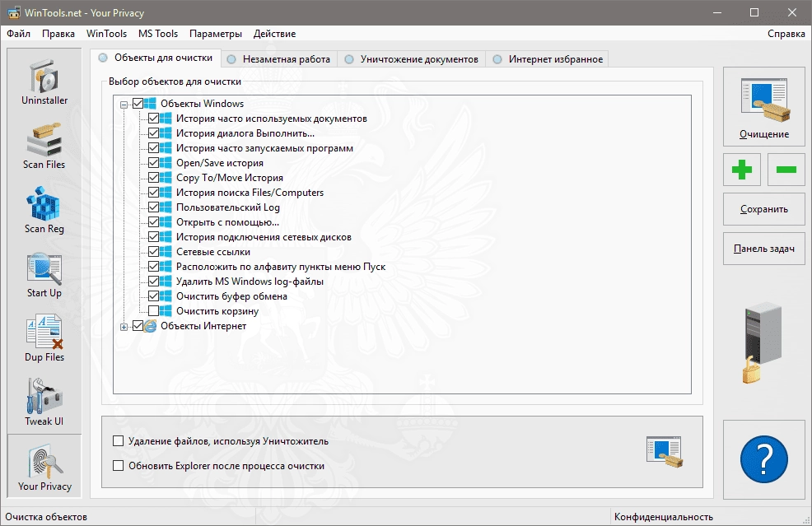Select the Your Privacy tool

click(44, 466)
